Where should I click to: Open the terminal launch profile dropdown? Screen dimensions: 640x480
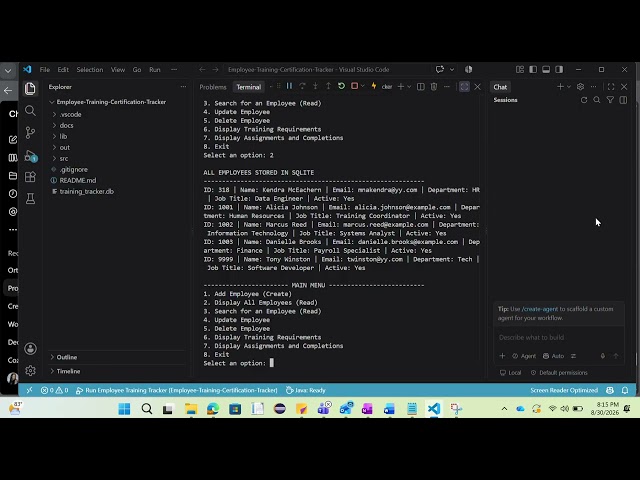(x=409, y=87)
